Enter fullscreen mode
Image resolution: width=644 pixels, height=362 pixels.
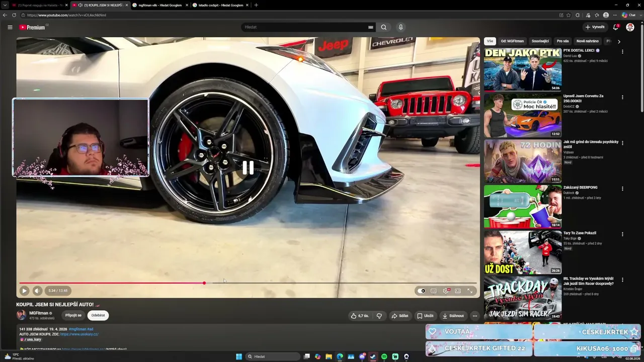click(470, 291)
